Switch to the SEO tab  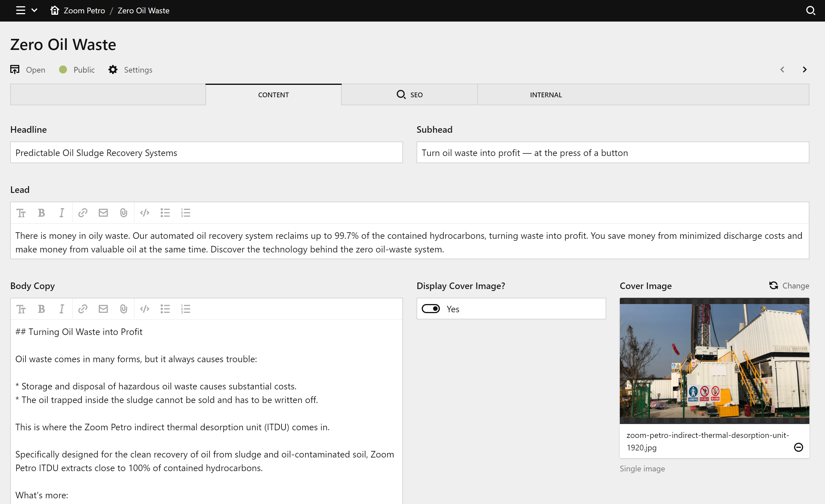pos(409,94)
